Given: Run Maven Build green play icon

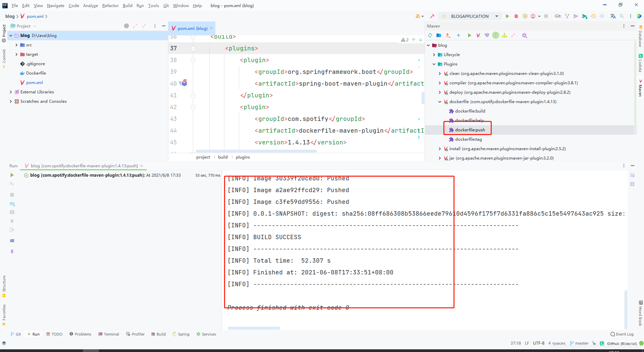Looking at the screenshot, I should click(x=470, y=35).
